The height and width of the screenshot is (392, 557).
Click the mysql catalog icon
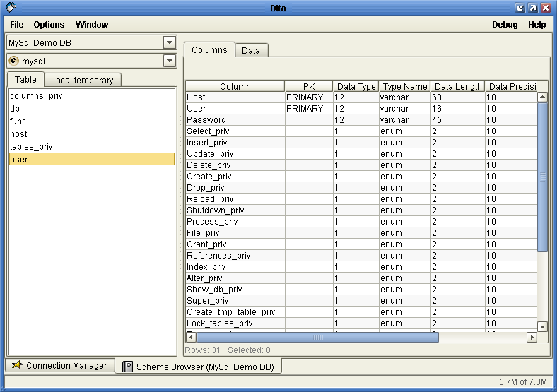pos(13,61)
